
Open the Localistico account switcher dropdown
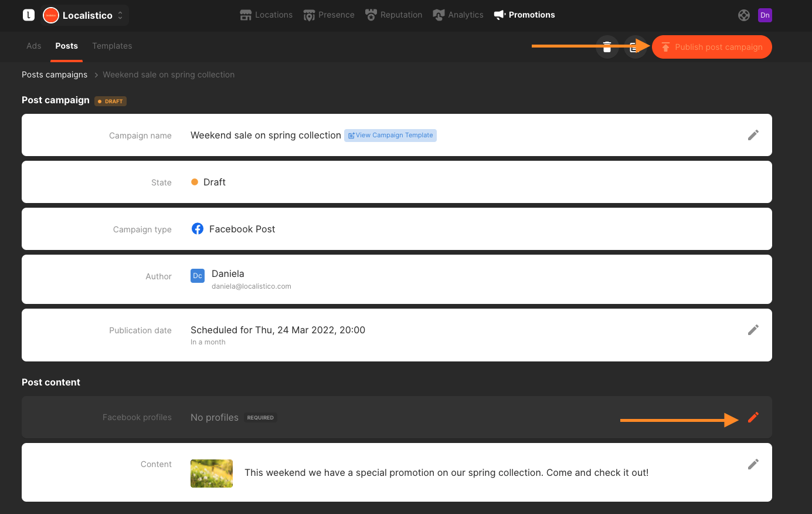pos(85,15)
